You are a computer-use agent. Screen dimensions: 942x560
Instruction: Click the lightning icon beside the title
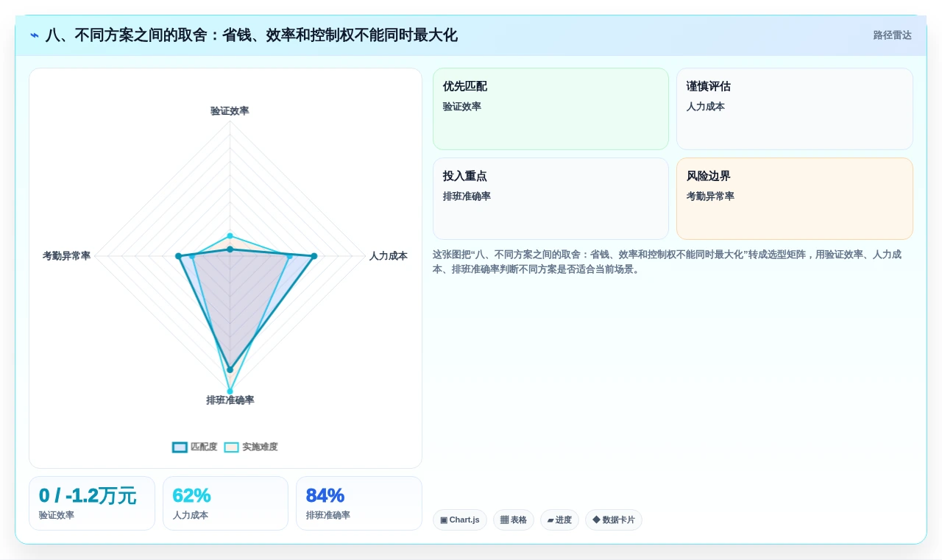pos(35,35)
